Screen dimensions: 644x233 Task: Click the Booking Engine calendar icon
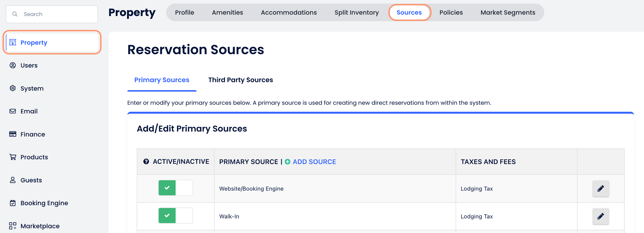coord(13,203)
